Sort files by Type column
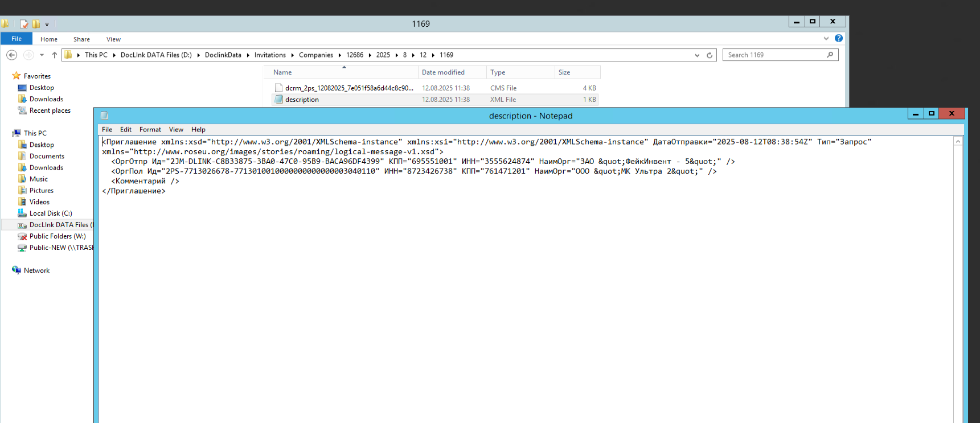This screenshot has width=980, height=423. (x=520, y=72)
